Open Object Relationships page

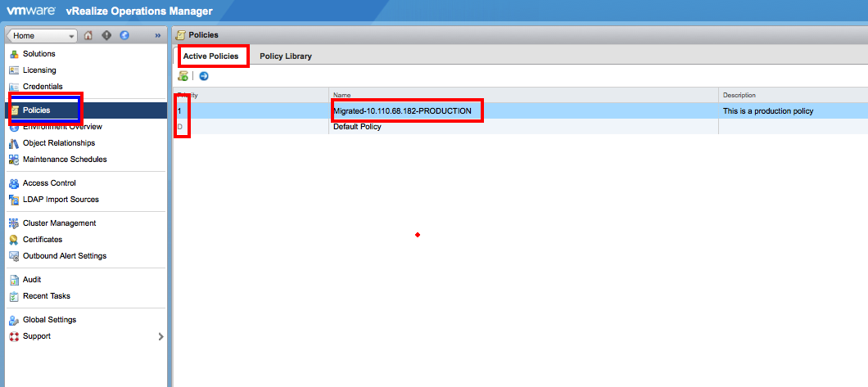tap(59, 143)
